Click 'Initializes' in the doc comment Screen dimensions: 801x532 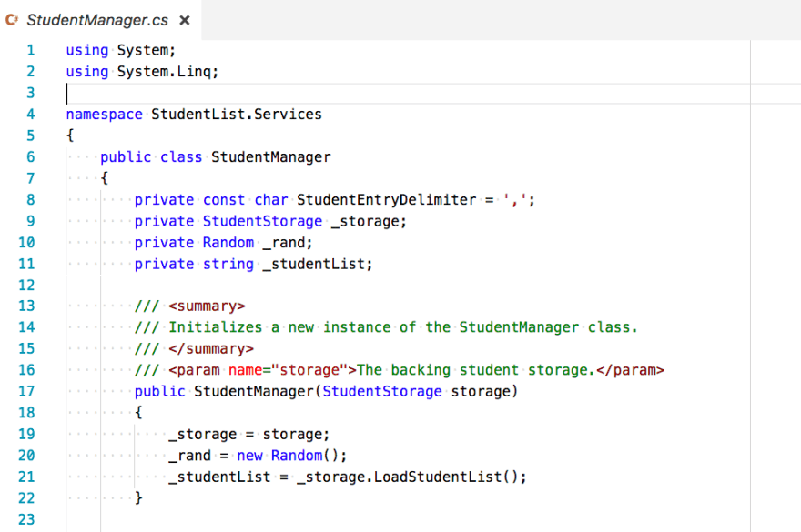pyautogui.click(x=215, y=326)
